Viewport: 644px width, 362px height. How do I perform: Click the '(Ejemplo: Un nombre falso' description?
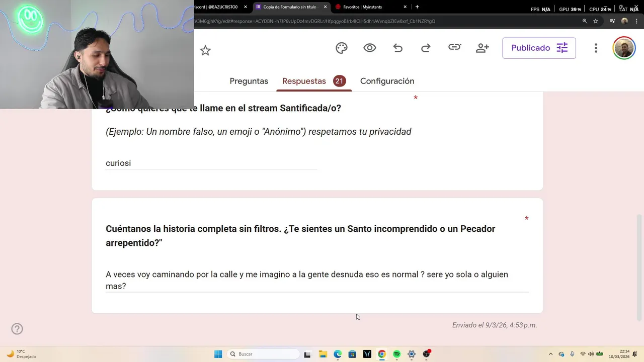pos(259,132)
